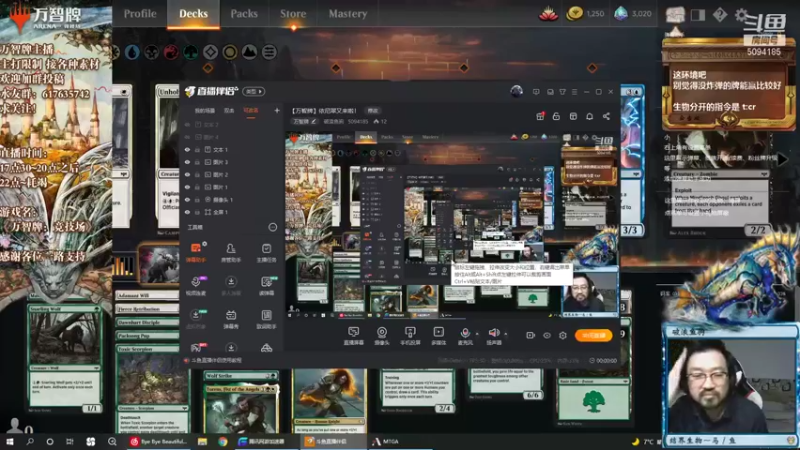Expand the microphone options arrow

(477, 334)
